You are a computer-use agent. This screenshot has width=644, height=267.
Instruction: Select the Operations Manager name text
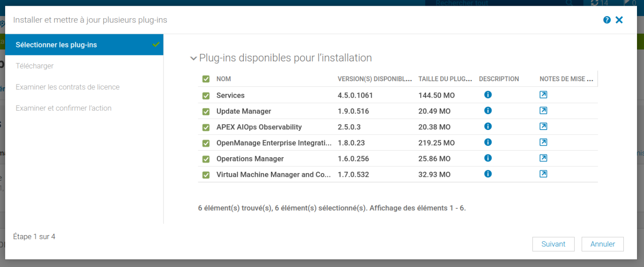pos(250,159)
